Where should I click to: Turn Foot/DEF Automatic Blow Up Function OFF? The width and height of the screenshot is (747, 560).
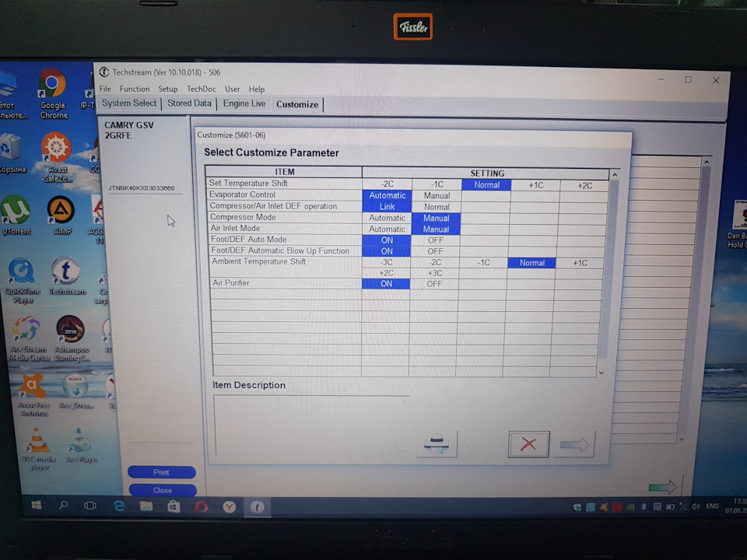[x=435, y=251]
